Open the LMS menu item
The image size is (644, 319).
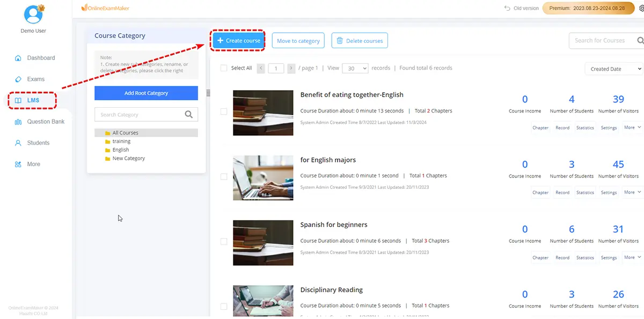pos(33,100)
